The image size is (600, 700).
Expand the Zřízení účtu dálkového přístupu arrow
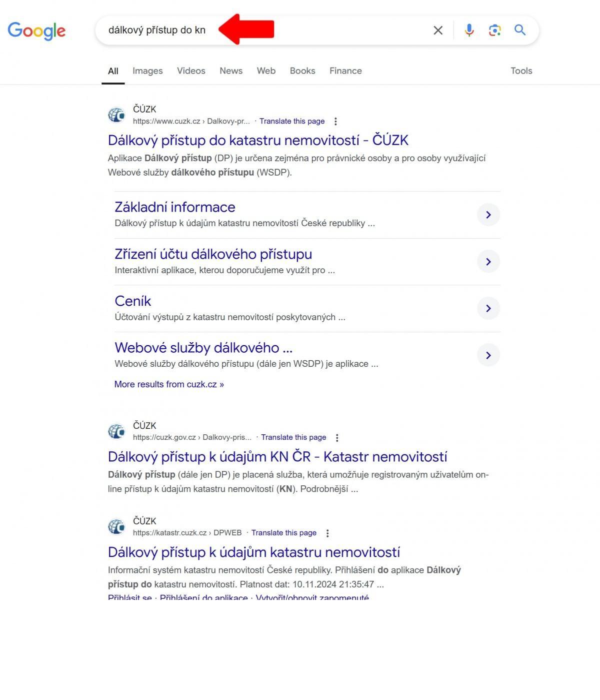coord(488,262)
